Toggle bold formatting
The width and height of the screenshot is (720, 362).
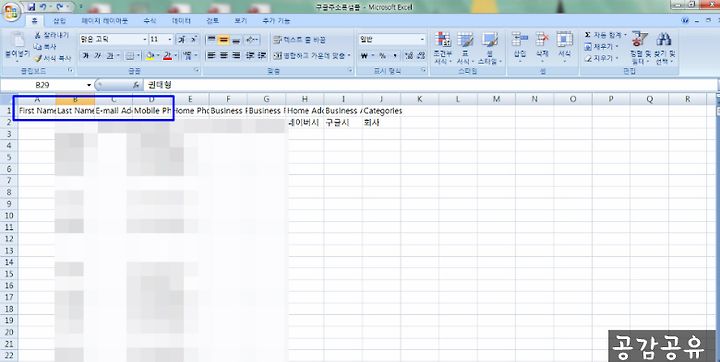coord(85,56)
